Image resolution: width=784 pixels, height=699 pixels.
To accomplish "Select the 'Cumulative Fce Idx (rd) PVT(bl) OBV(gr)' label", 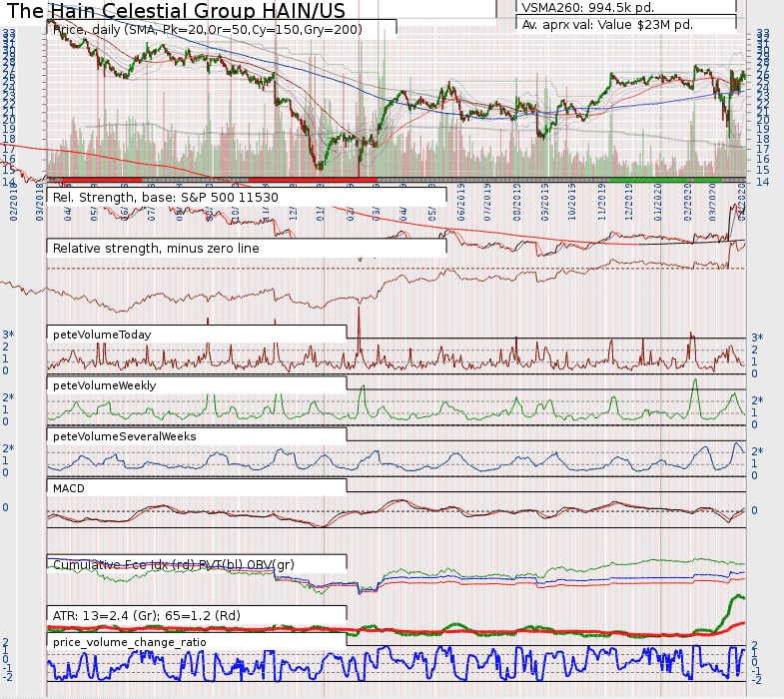I will point(173,565).
